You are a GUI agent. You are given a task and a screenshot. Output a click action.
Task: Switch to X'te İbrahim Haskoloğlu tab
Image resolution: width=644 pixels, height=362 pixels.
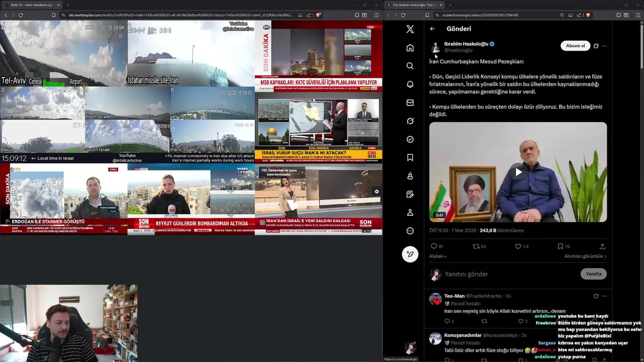pyautogui.click(x=415, y=5)
